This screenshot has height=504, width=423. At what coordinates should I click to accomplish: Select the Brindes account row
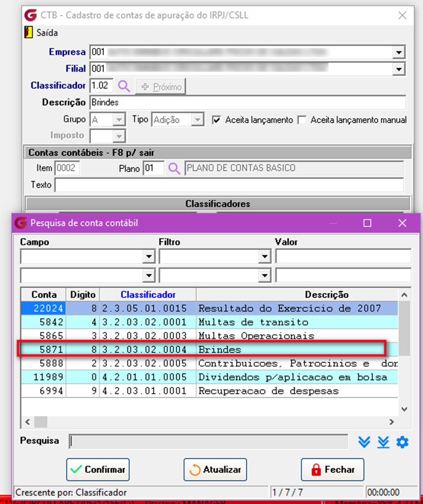(x=210, y=350)
